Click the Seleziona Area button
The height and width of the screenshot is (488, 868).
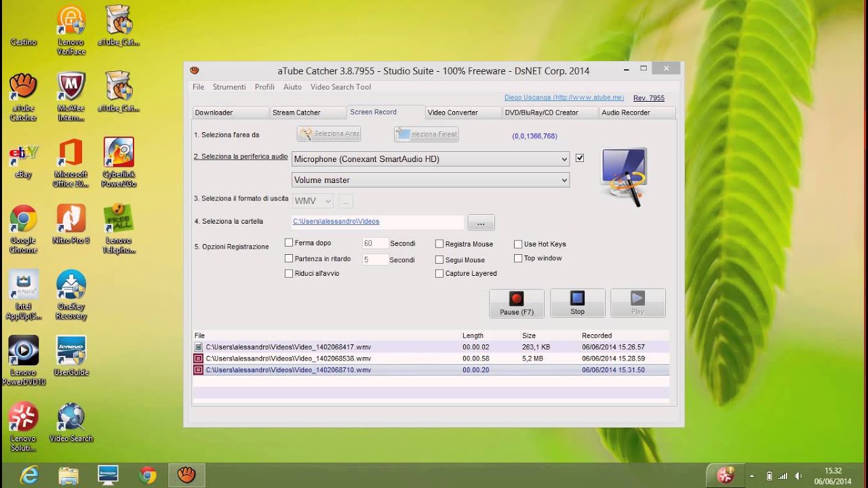(329, 134)
